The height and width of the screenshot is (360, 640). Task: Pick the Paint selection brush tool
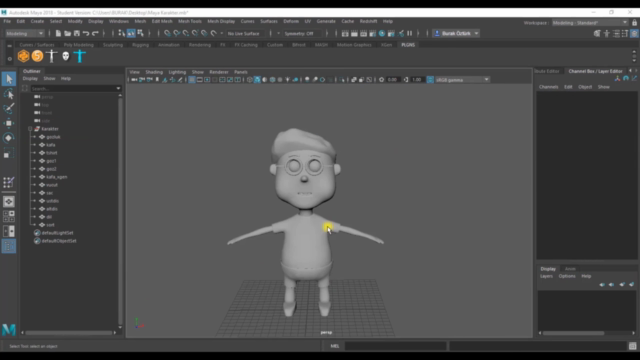[x=9, y=108]
